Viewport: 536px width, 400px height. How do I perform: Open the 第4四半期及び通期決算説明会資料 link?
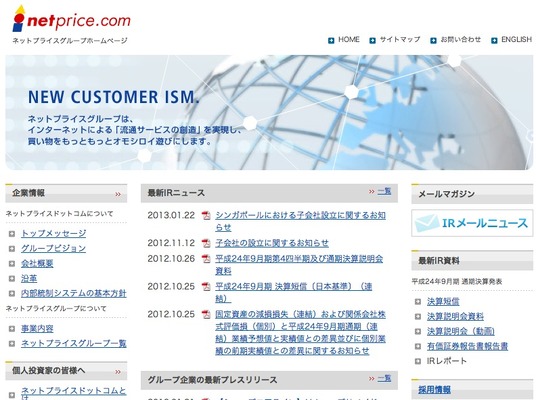coord(299,265)
